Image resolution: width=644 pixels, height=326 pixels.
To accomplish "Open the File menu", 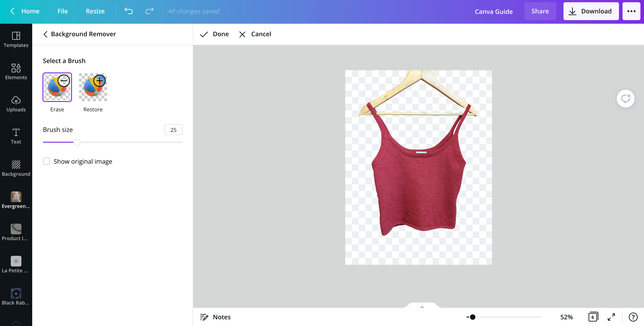I will tap(63, 11).
